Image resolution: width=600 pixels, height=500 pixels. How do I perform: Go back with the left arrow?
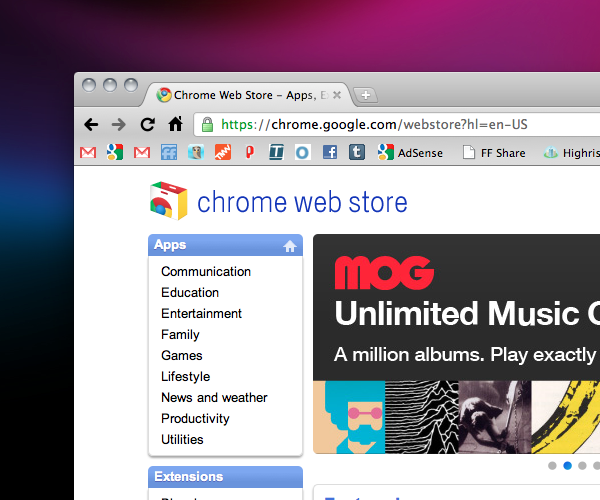[x=91, y=125]
